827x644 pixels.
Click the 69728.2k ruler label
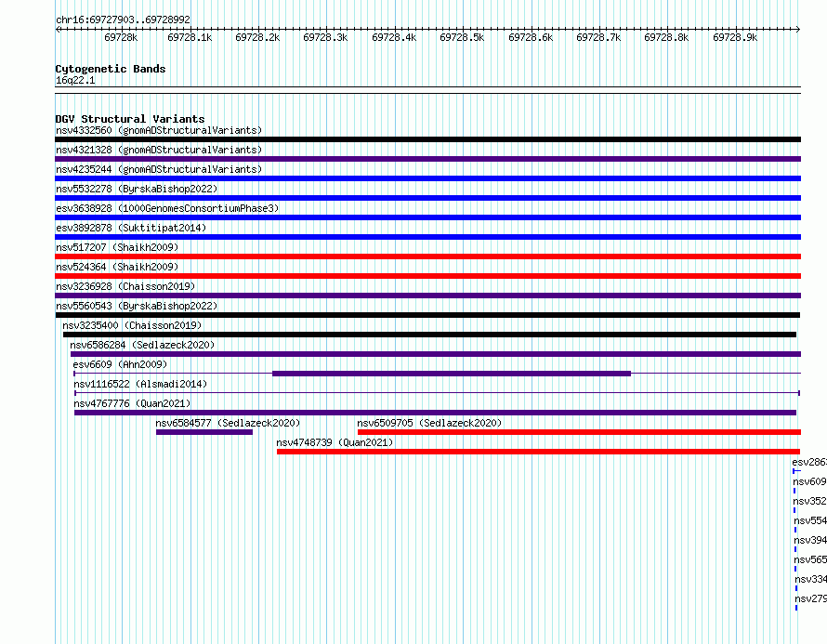257,37
